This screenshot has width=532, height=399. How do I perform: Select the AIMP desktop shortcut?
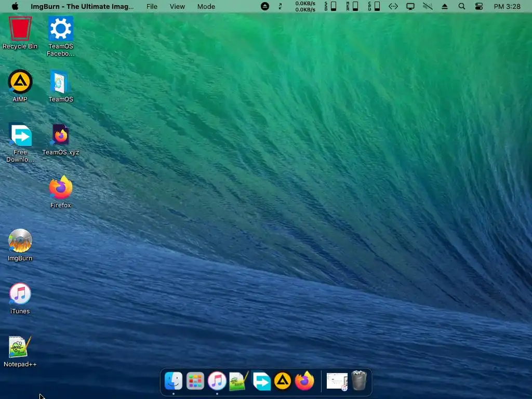click(20, 82)
